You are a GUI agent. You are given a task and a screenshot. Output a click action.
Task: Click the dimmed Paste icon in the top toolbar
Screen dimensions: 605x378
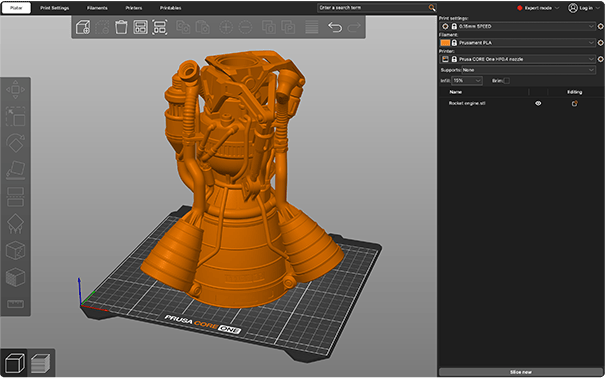[x=202, y=27]
